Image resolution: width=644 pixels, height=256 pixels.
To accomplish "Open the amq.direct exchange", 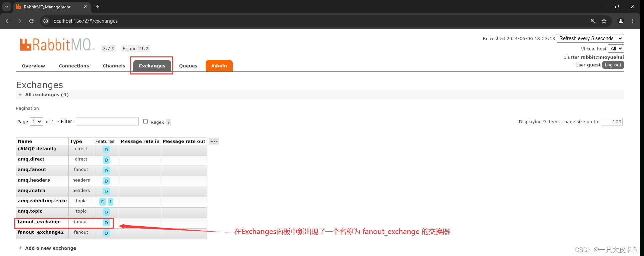I will (31, 159).
